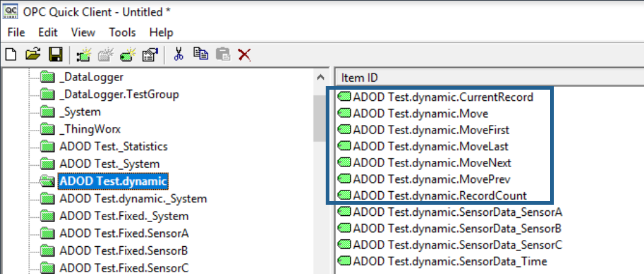Select the ADOD Test.dynamic.SensorData_SensorB item
Screen dimensions: 644x274
point(457,228)
